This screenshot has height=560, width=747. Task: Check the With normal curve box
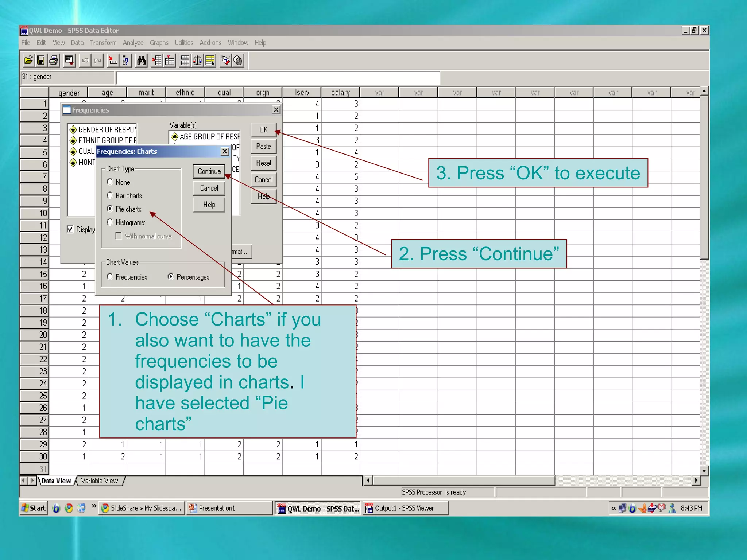(119, 236)
